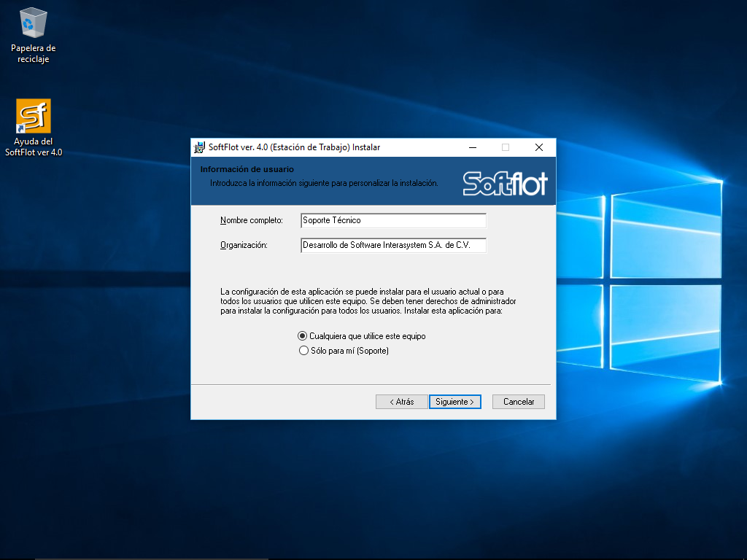Viewport: 747px width, 560px height.
Task: Click the "Información de usuario" heading
Action: coord(236,170)
